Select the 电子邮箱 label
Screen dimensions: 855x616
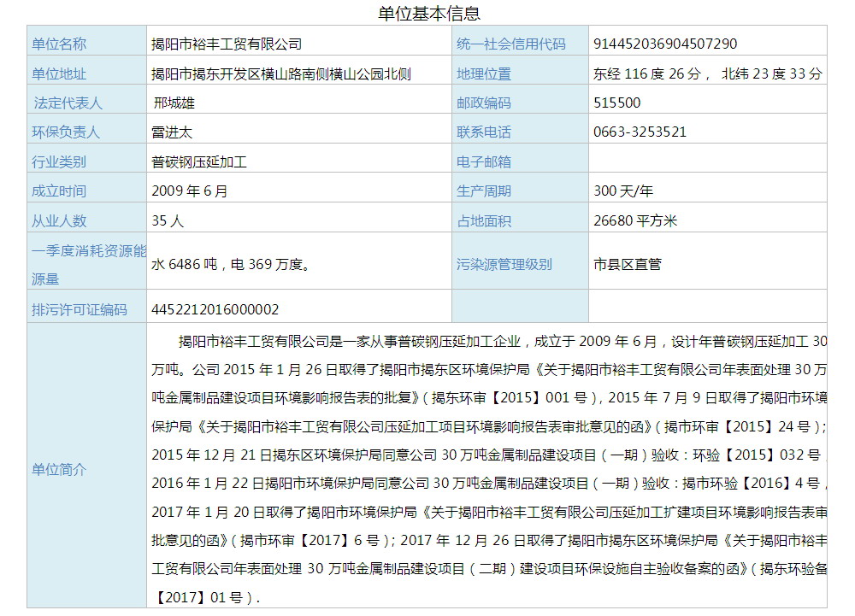pos(484,161)
